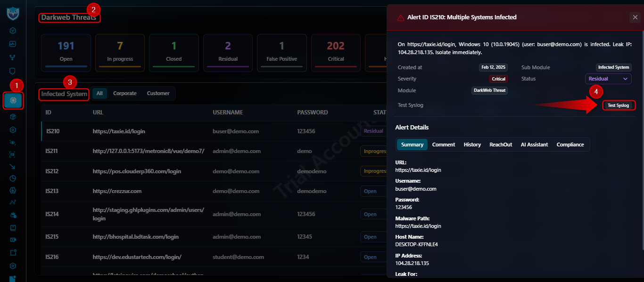Click the eye icon in sidebar
Screen dimensions: 644x282
(x=13, y=142)
